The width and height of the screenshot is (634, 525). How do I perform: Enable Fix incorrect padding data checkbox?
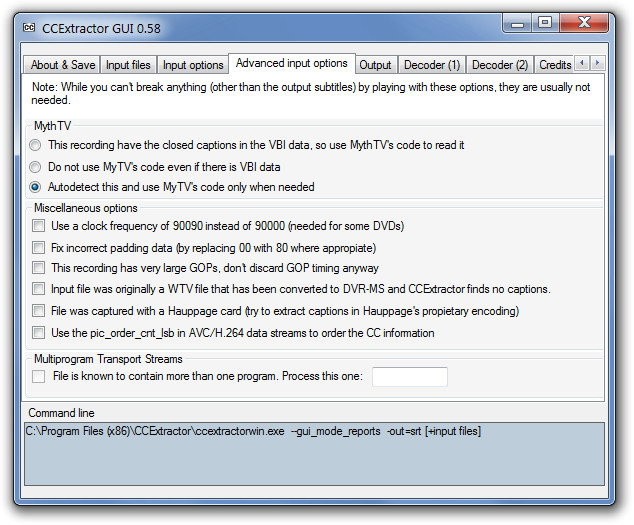38,248
